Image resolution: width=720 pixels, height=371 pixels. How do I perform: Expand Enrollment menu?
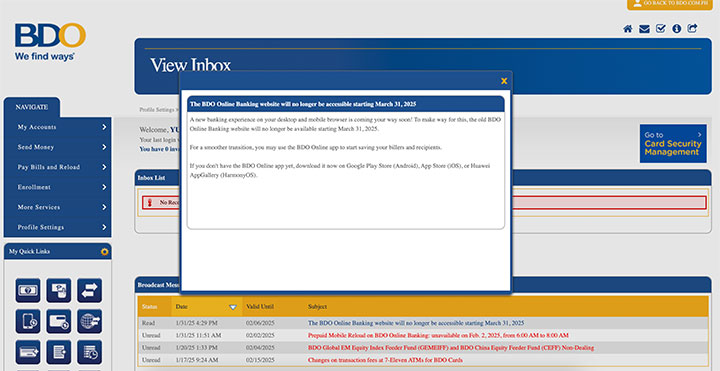[57, 187]
